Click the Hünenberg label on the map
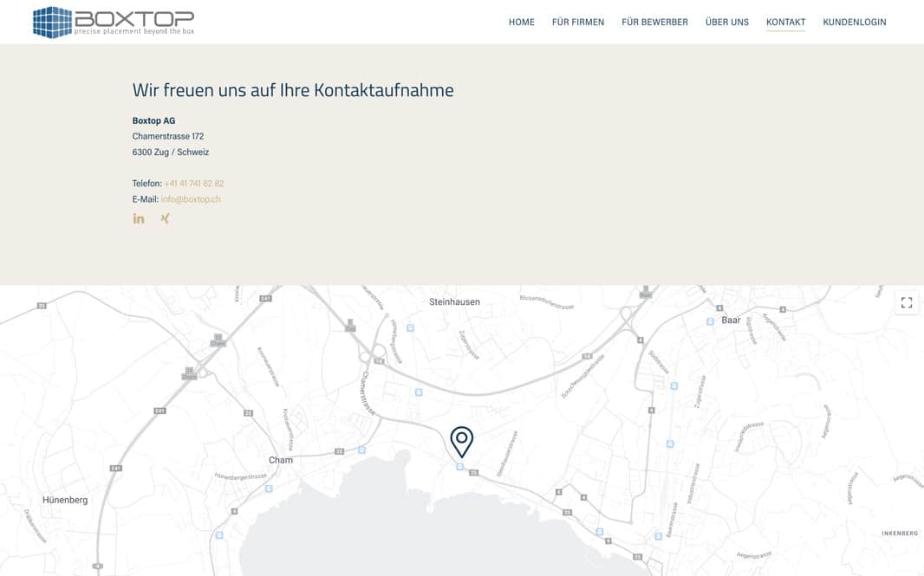The width and height of the screenshot is (924, 576). tap(65, 500)
